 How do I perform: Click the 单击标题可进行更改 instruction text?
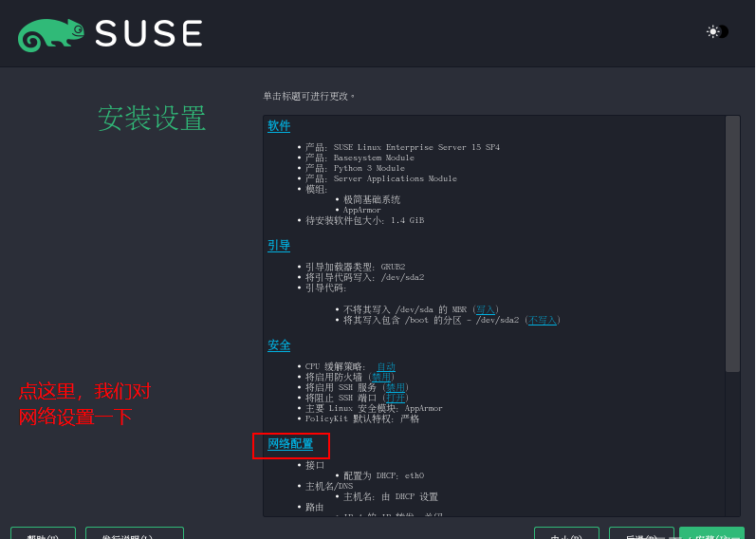tap(308, 97)
